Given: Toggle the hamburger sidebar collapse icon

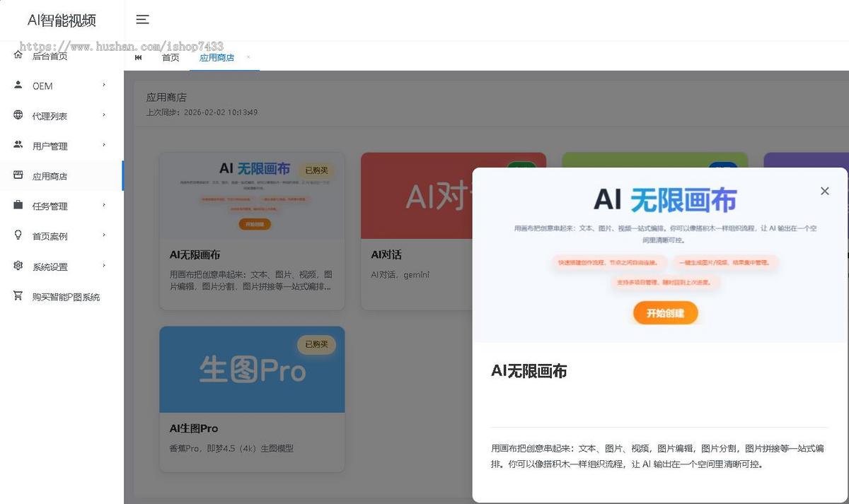Looking at the screenshot, I should coord(142,20).
